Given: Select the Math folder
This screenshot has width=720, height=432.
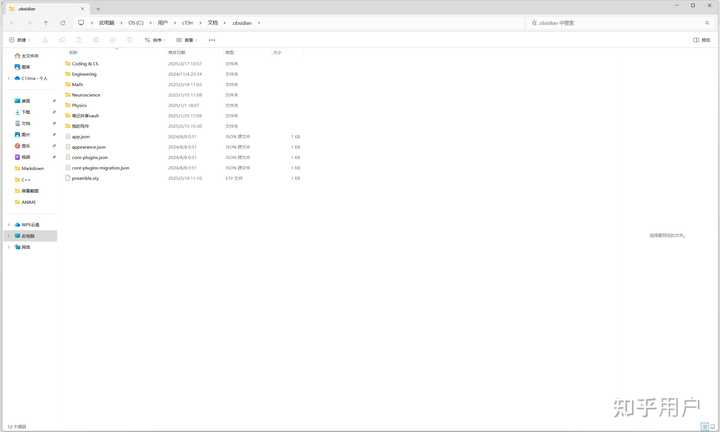Looking at the screenshot, I should (78, 84).
